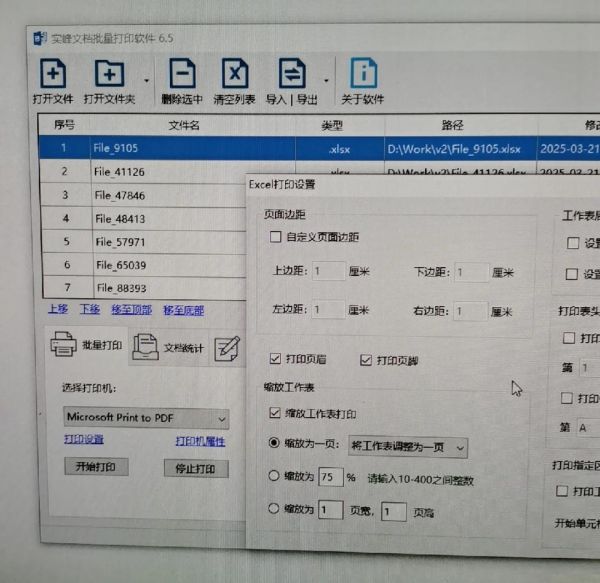Enable the 自定义页面边距 checkbox

point(276,238)
